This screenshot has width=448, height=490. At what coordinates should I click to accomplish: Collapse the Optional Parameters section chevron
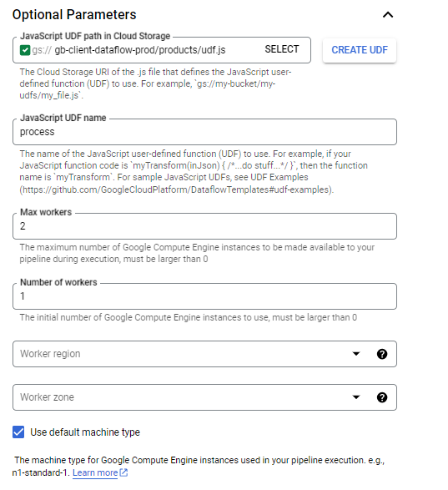(388, 15)
